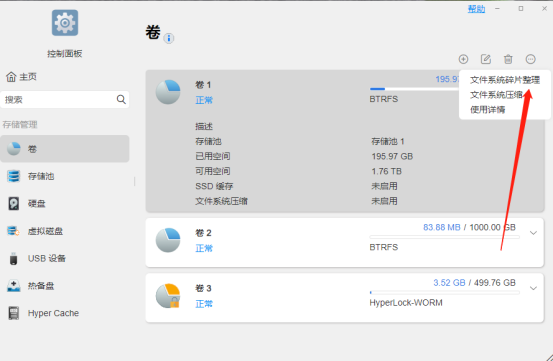This screenshot has height=361, width=553.
Task: Click the edit volume pencil icon
Action: 486,59
